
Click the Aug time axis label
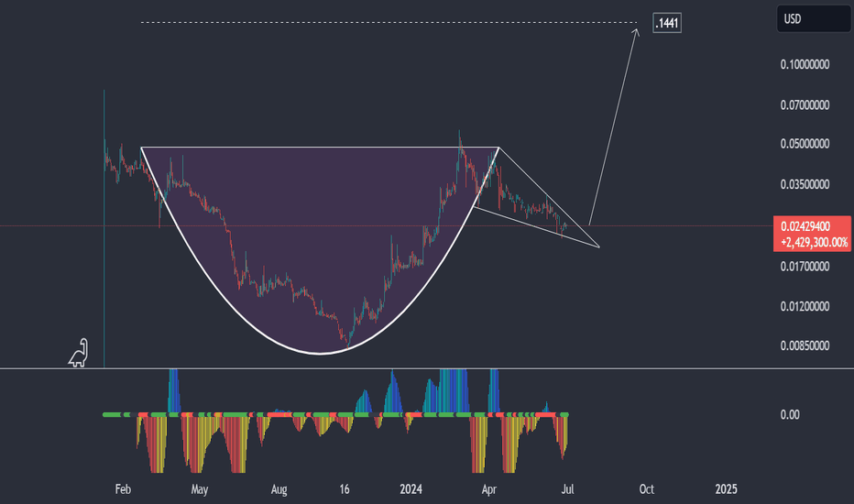pos(279,489)
